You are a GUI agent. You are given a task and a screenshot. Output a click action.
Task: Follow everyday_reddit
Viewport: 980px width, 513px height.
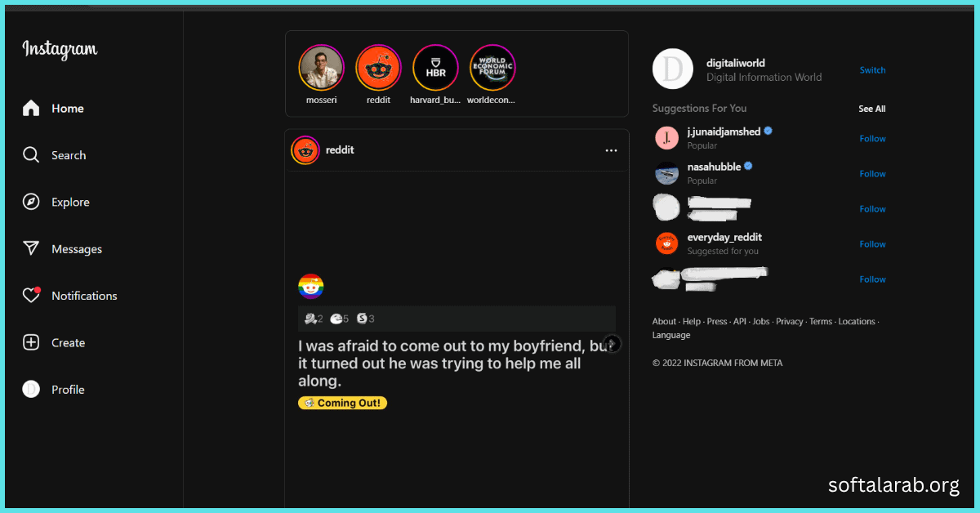tap(872, 244)
